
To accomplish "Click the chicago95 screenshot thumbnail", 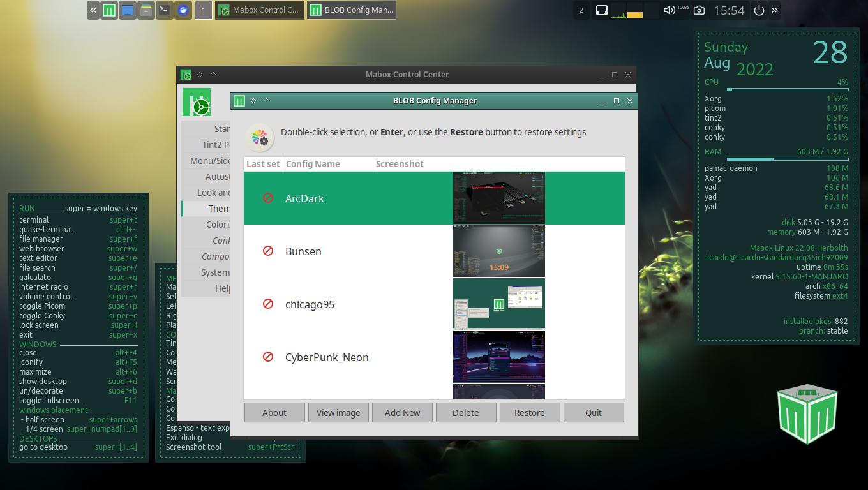I will [499, 304].
